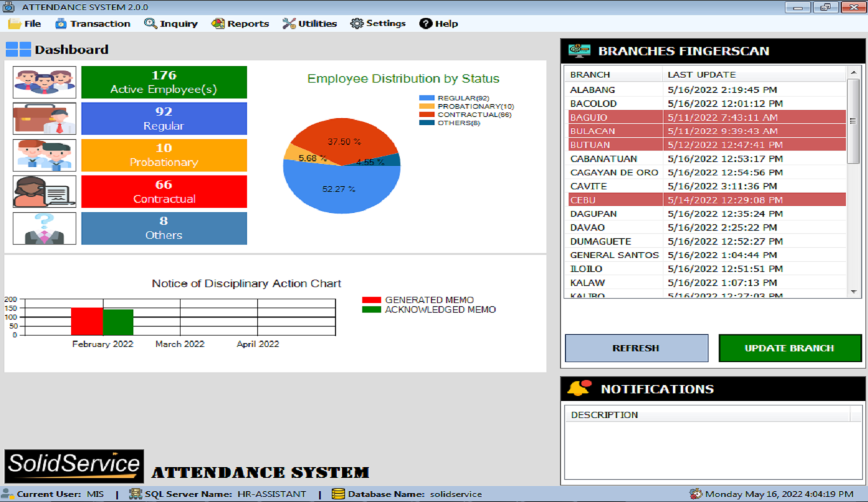Click the regular employee briefcase icon
Image resolution: width=868 pixels, height=502 pixels.
pyautogui.click(x=44, y=119)
